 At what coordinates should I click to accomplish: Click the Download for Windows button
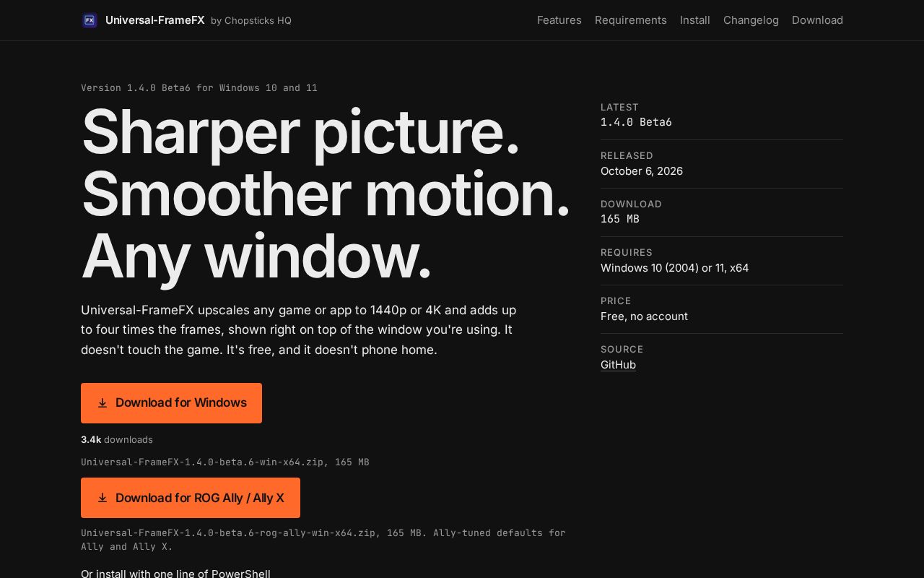(x=171, y=403)
